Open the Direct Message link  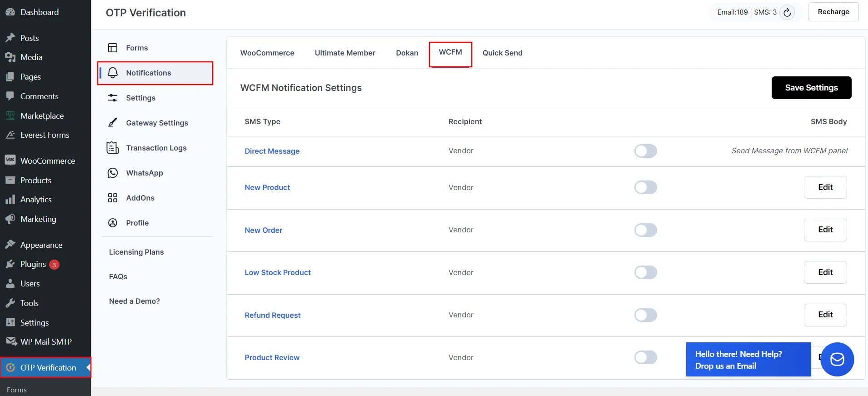click(x=272, y=151)
